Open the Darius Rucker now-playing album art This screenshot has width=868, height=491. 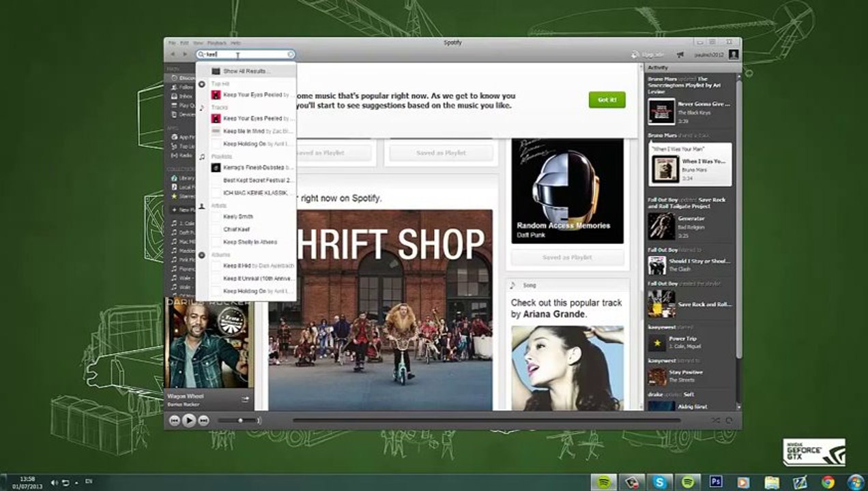(x=209, y=344)
